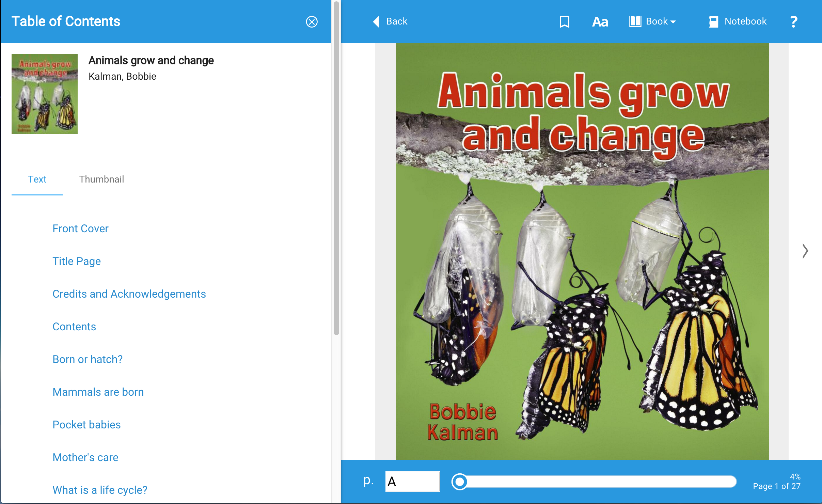822x504 pixels.
Task: Go to What is a life cycle?
Action: [x=100, y=490]
